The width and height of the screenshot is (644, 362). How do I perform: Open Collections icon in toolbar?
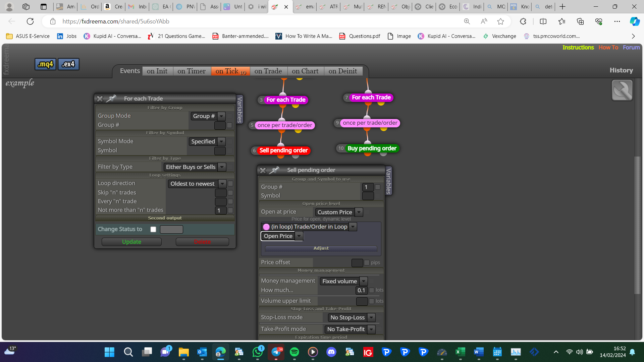580,21
